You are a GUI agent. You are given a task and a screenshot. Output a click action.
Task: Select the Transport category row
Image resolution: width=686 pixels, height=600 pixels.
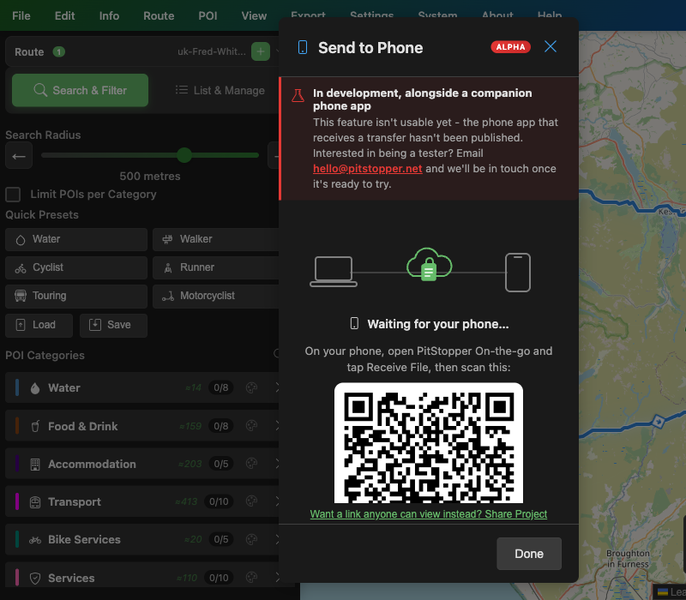[142, 502]
